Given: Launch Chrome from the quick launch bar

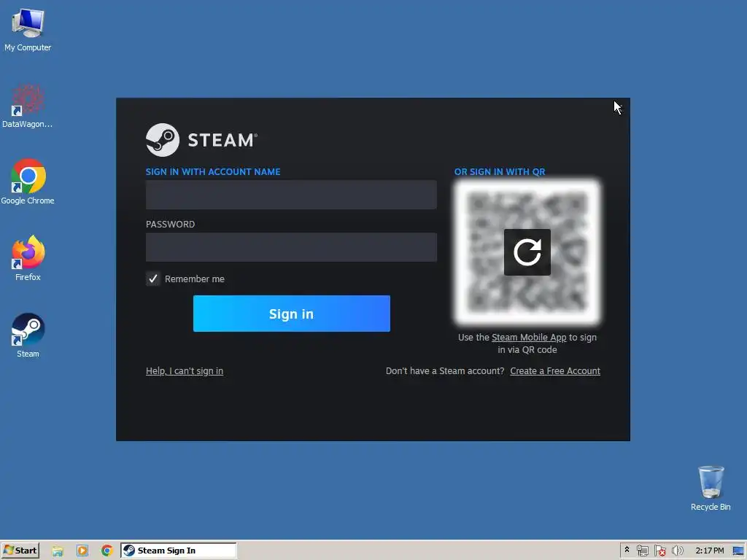Looking at the screenshot, I should click(x=107, y=551).
